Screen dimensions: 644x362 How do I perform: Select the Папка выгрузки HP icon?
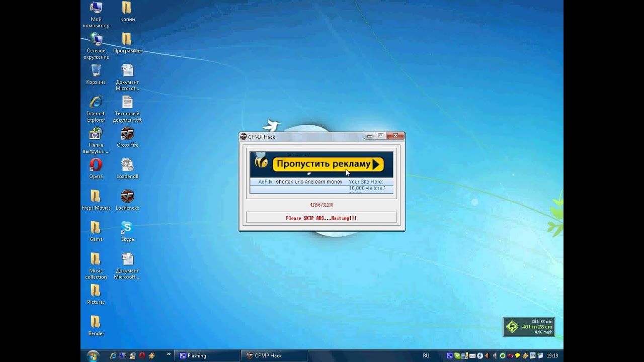point(96,140)
